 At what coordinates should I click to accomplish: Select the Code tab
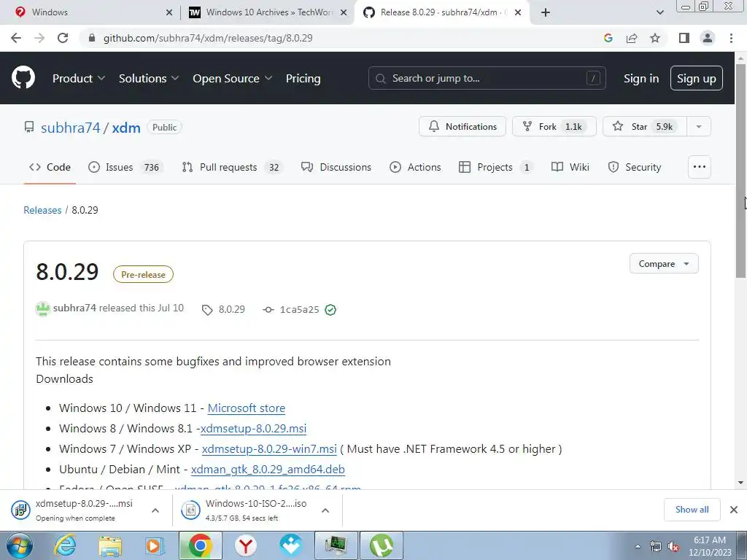(50, 167)
